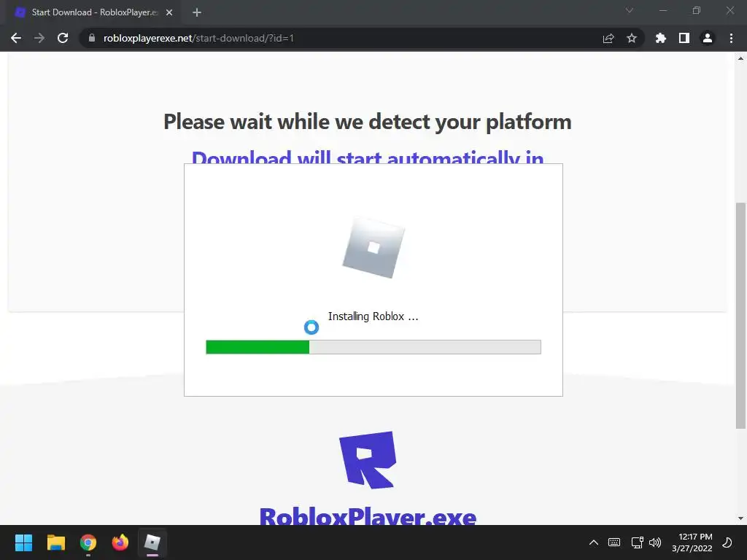This screenshot has height=560, width=747.
Task: Minimize the Chrome window
Action: click(x=662, y=10)
